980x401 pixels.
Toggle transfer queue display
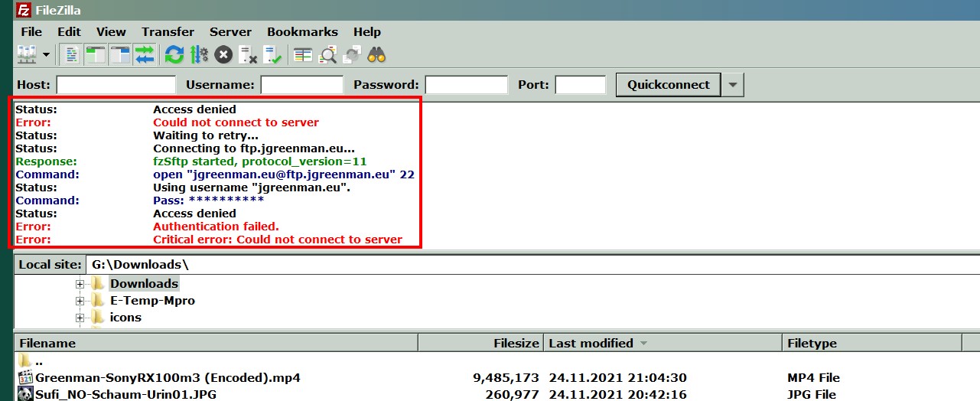[x=145, y=54]
